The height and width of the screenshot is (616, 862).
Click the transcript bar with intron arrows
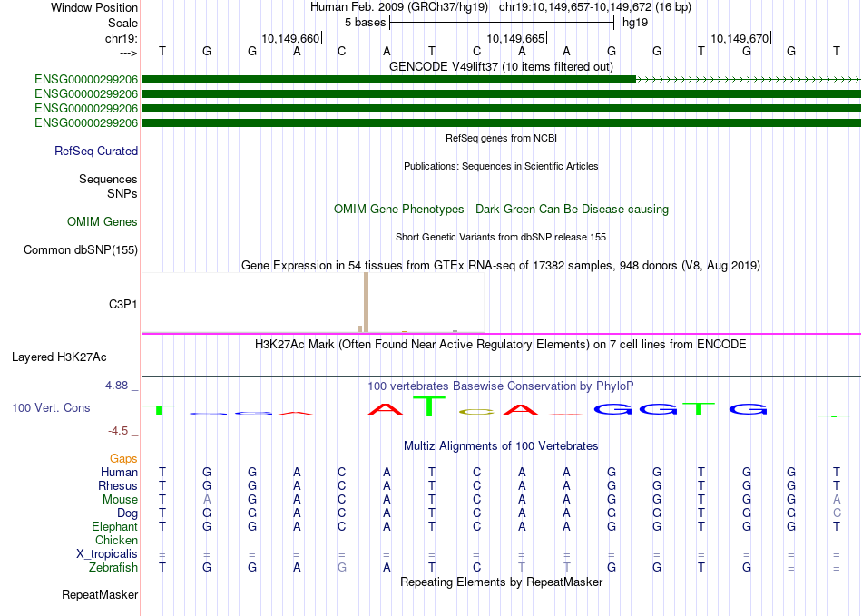[501, 80]
